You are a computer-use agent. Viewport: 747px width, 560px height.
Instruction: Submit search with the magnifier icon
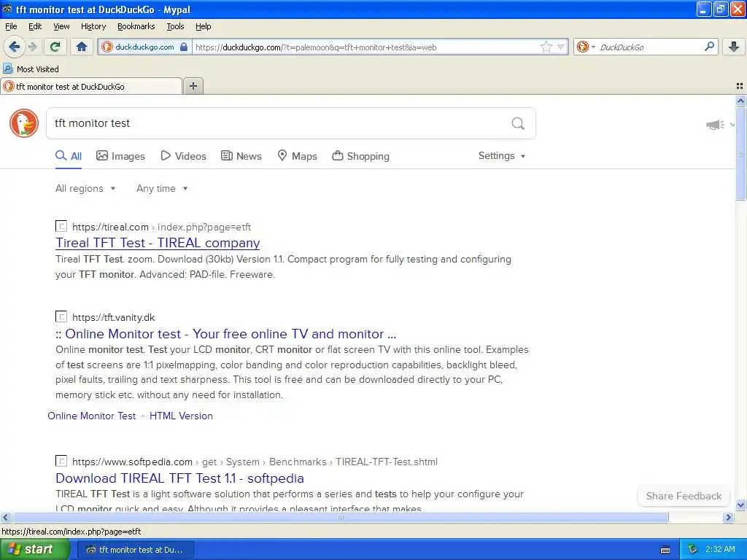point(518,123)
